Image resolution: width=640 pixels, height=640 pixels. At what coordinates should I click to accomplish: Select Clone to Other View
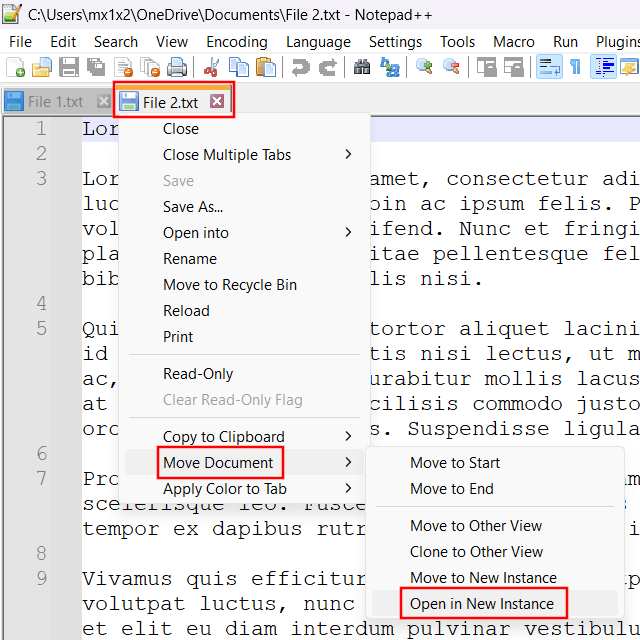tap(495, 552)
